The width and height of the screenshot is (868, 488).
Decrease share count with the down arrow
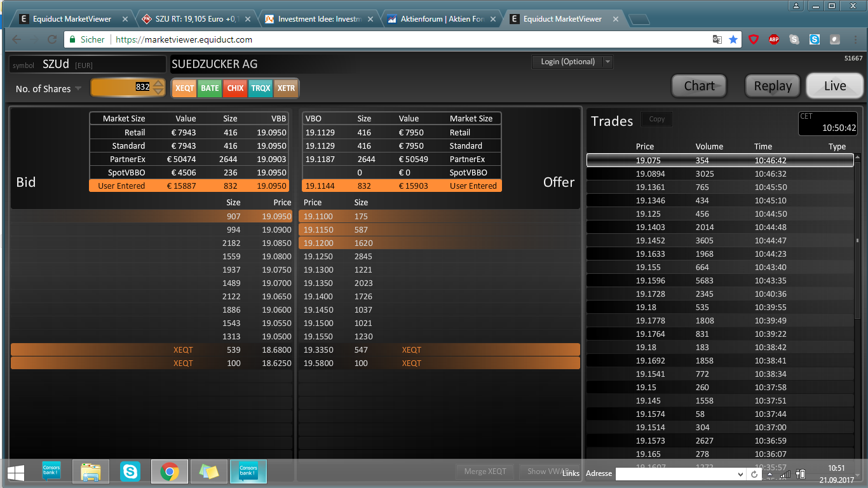pos(158,91)
